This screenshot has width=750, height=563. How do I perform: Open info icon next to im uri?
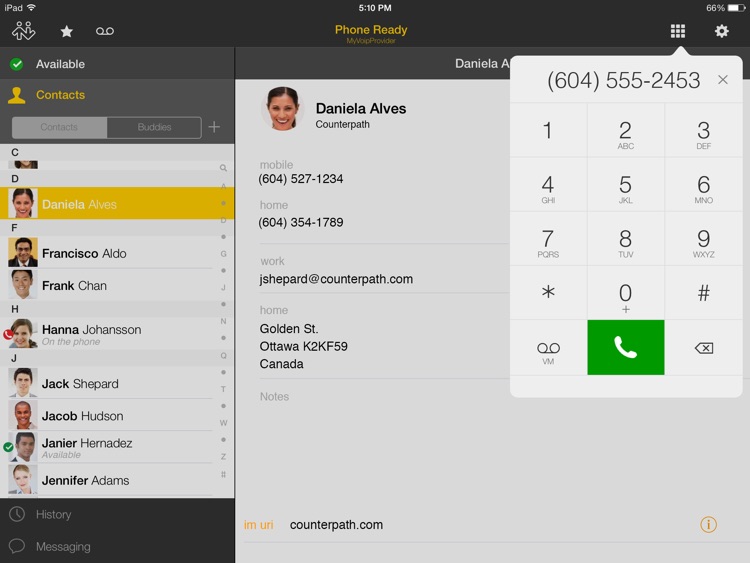tap(708, 524)
